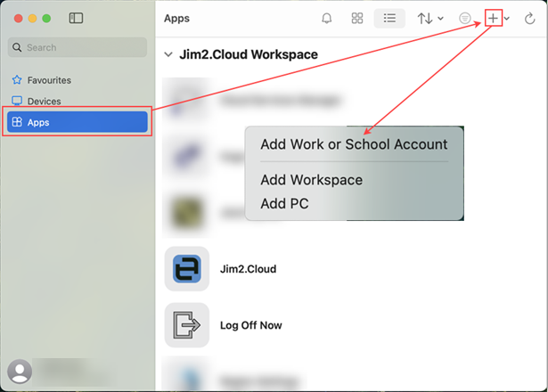Open the sort order dropdown
The width and height of the screenshot is (548, 392).
[430, 18]
